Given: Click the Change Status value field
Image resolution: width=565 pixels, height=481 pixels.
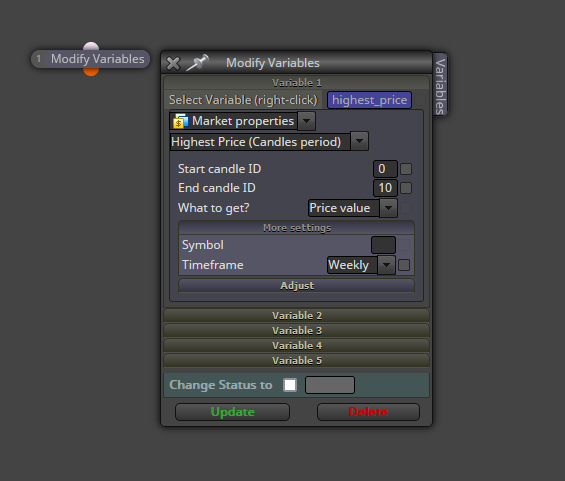Looking at the screenshot, I should tap(330, 385).
